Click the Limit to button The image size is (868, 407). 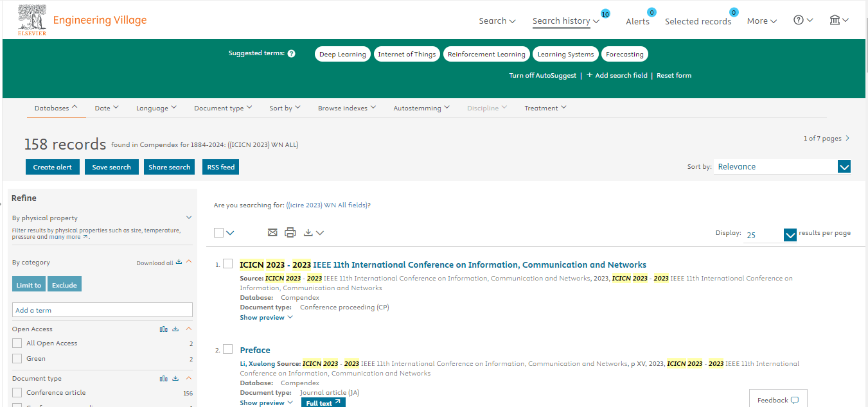coord(29,284)
